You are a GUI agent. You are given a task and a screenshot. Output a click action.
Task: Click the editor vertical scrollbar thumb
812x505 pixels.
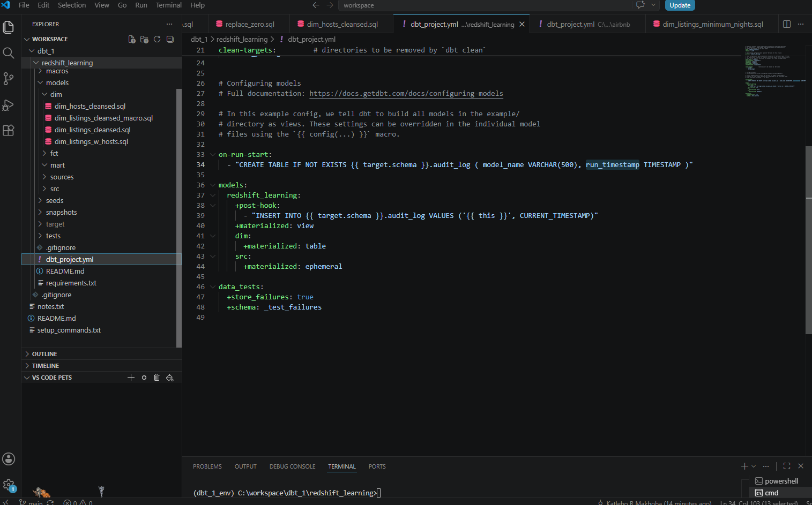[x=809, y=239]
